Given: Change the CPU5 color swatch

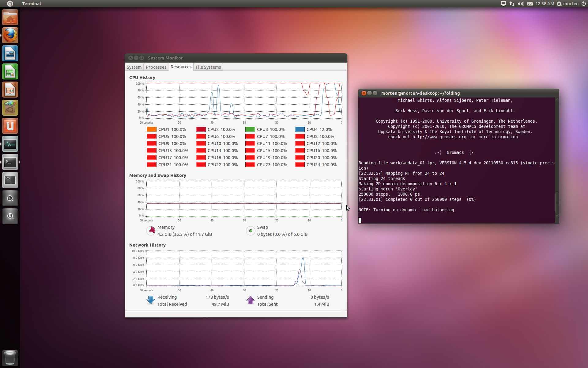Looking at the screenshot, I should click(152, 136).
